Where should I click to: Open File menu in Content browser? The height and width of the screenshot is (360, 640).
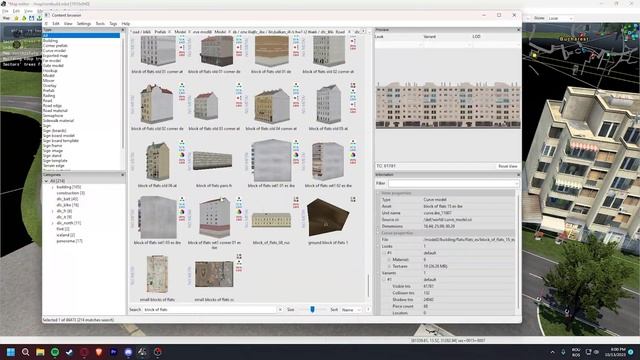tap(46, 24)
